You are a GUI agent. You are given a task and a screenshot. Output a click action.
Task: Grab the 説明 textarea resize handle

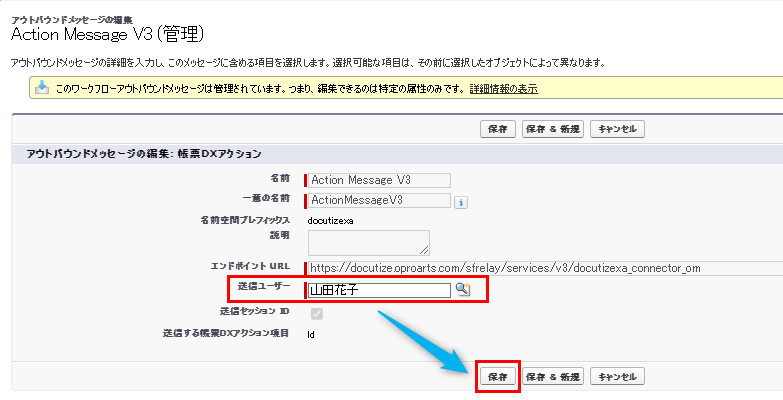(425, 250)
